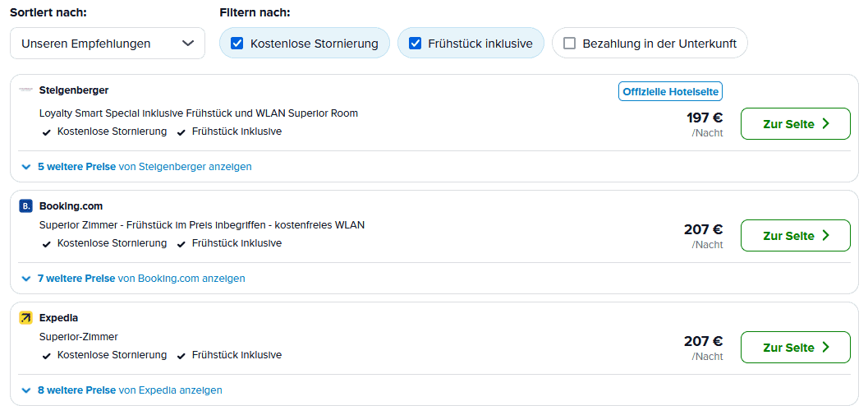Click the Offizielle Hotelseite badge
This screenshot has height=406, width=868.
coord(670,91)
